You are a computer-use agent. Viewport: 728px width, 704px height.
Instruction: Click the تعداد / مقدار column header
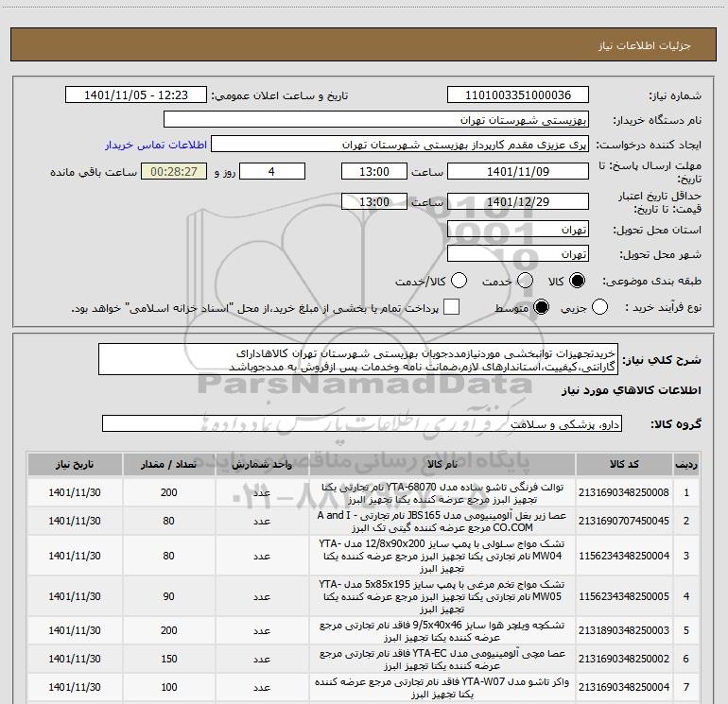coord(168,465)
